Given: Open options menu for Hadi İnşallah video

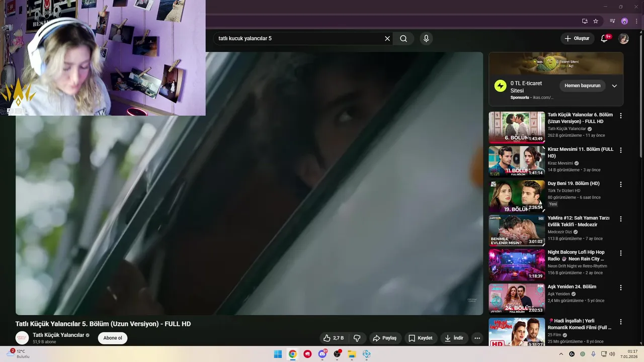Looking at the screenshot, I should click(x=621, y=322).
